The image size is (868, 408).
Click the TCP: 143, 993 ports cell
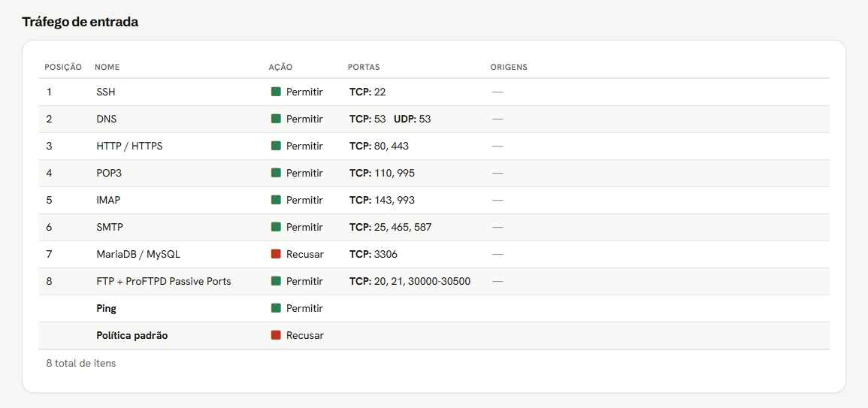(x=382, y=201)
